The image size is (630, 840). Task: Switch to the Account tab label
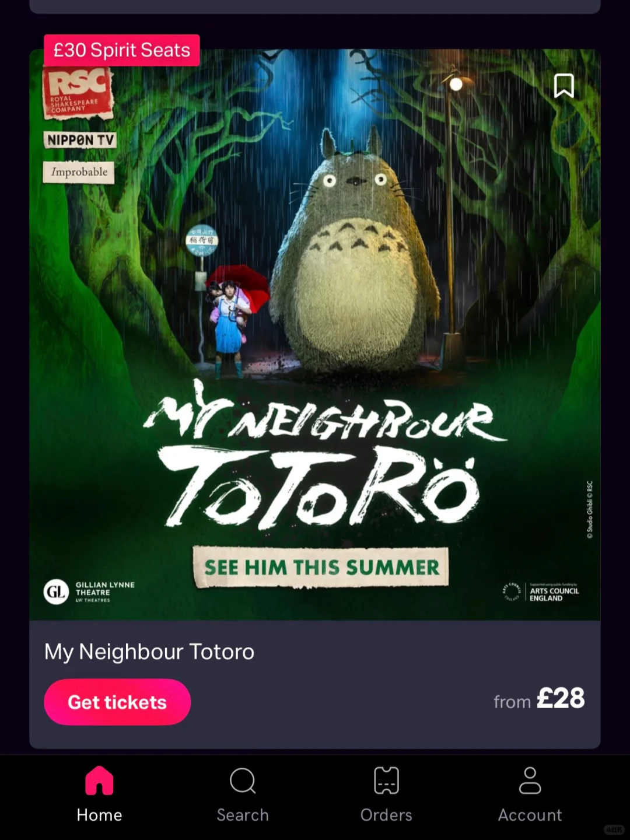[530, 815]
